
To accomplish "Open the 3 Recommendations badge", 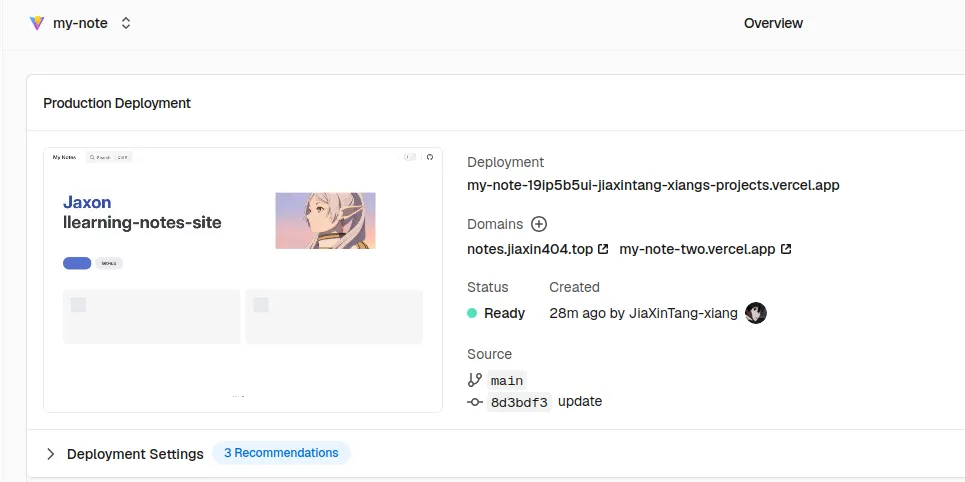I will (281, 453).
